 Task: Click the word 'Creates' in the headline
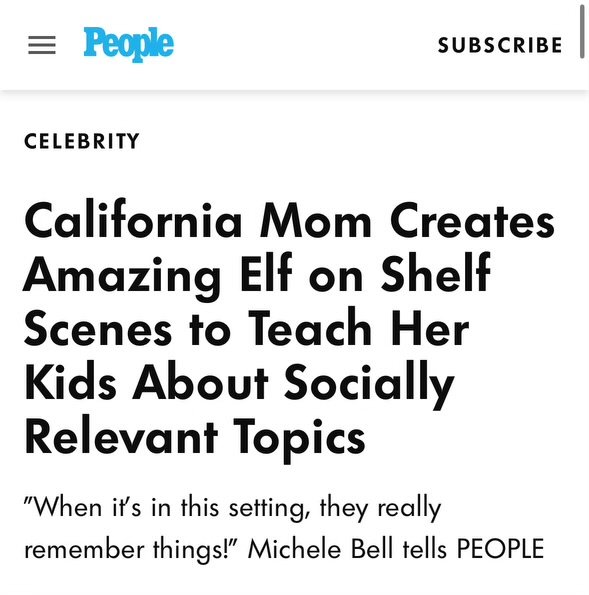click(472, 220)
